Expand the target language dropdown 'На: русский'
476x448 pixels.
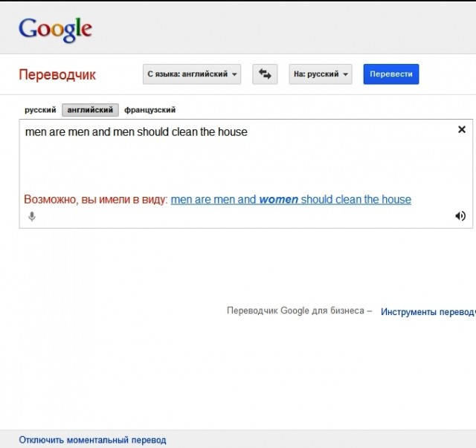pyautogui.click(x=321, y=74)
